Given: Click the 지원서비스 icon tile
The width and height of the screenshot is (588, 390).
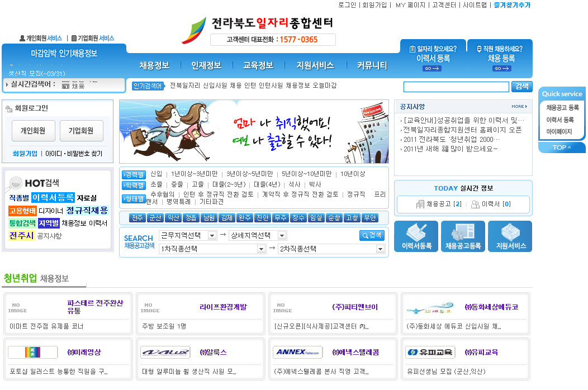Looking at the screenshot, I should pyautogui.click(x=510, y=236).
